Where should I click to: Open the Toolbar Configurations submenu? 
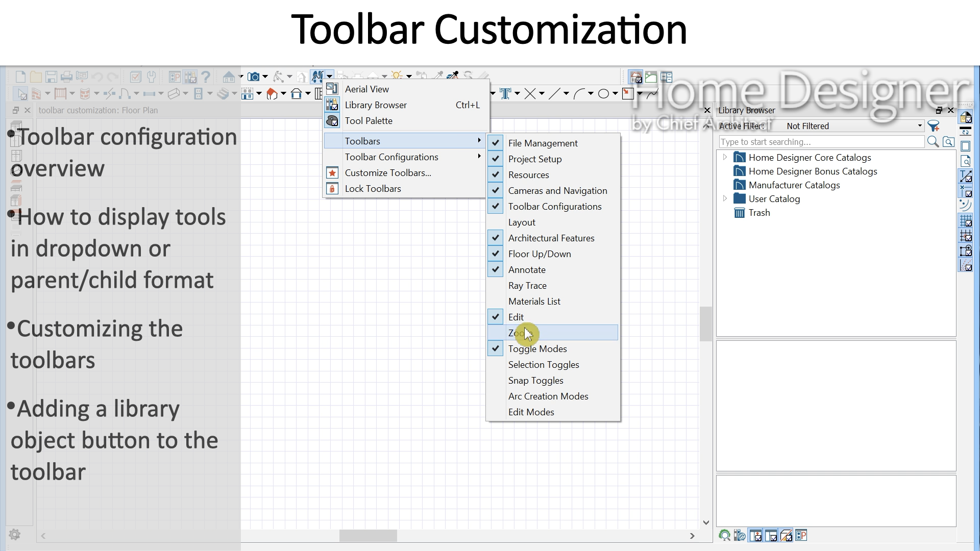[391, 157]
